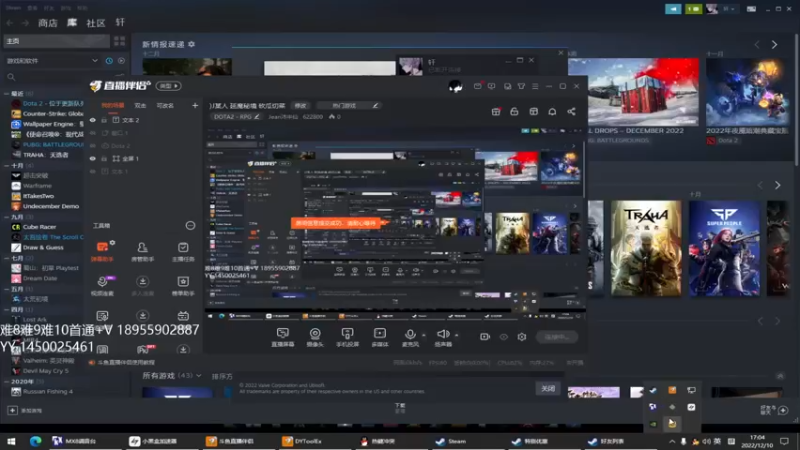Image resolution: width=800 pixels, height=450 pixels.
Task: Open the Steam 库 tab
Action: (x=72, y=23)
